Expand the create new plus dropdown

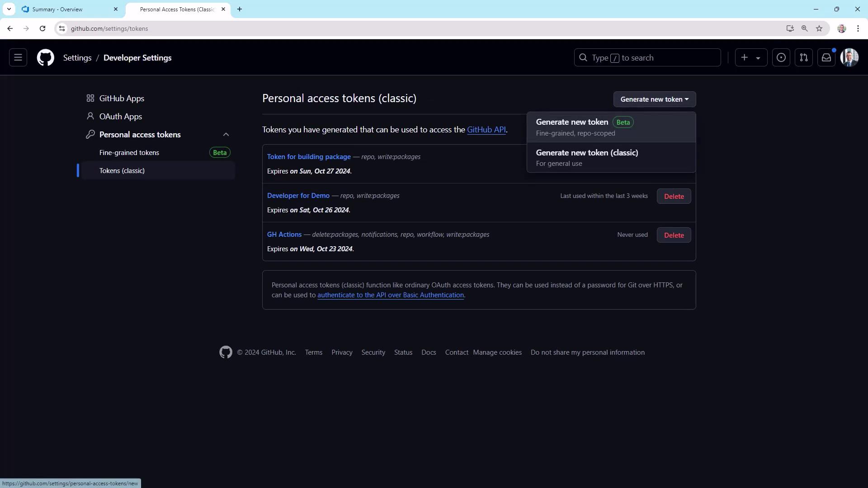(x=750, y=58)
